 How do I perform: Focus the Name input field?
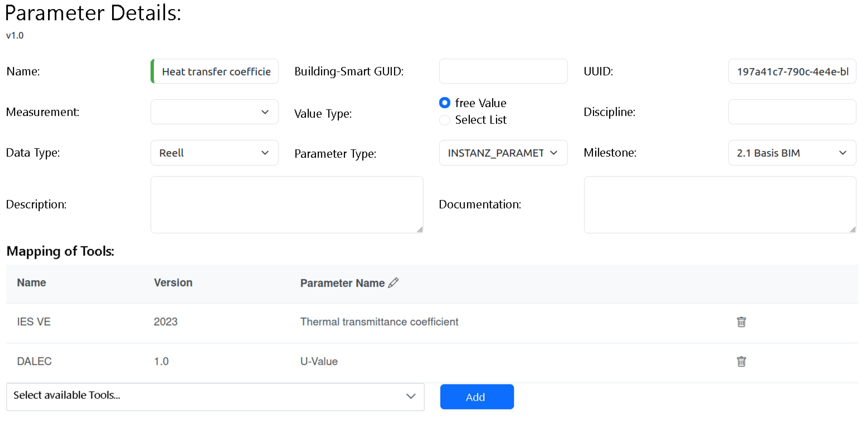point(214,71)
